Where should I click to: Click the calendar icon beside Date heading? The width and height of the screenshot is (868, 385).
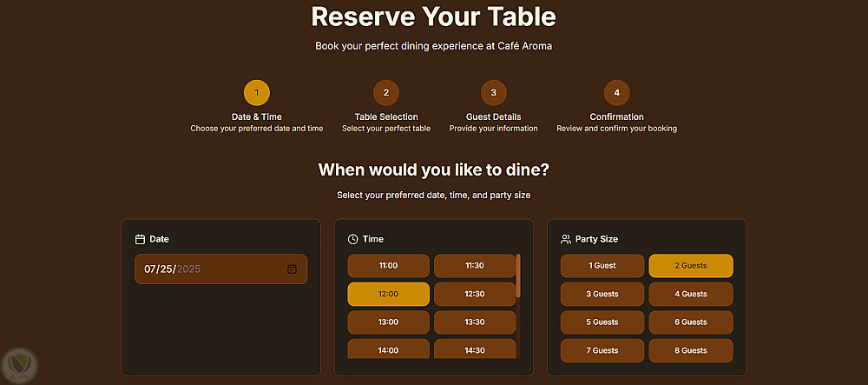pyautogui.click(x=140, y=239)
